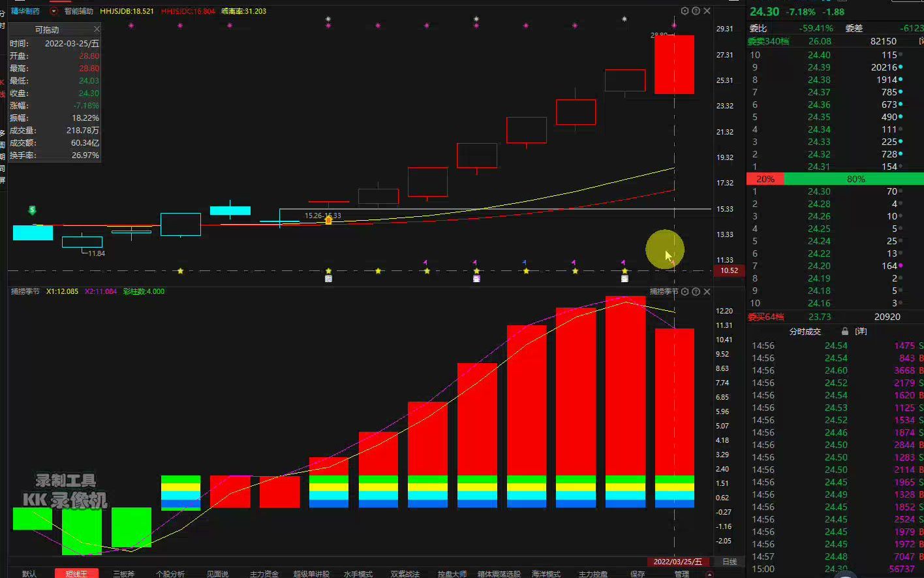This screenshot has width=924, height=578.
Task: Open settings icon for 捕捞季节 indicator
Action: [x=685, y=291]
